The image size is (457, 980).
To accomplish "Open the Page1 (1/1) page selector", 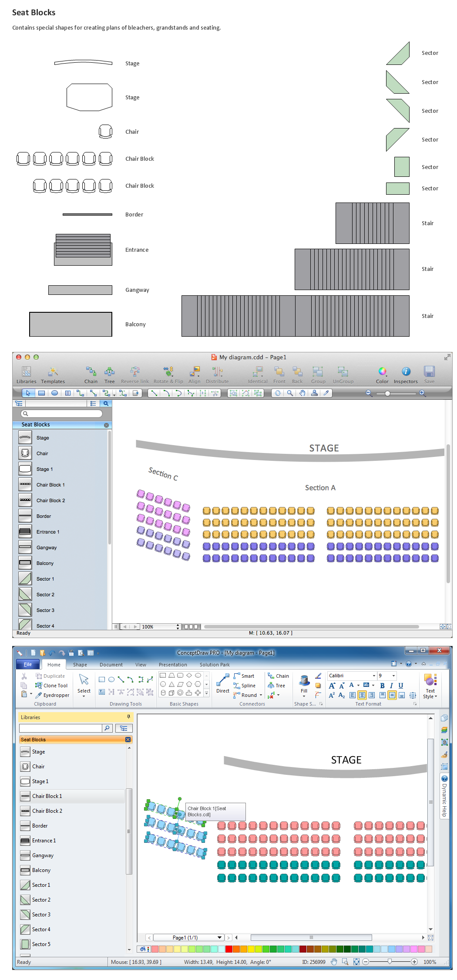I will click(189, 937).
